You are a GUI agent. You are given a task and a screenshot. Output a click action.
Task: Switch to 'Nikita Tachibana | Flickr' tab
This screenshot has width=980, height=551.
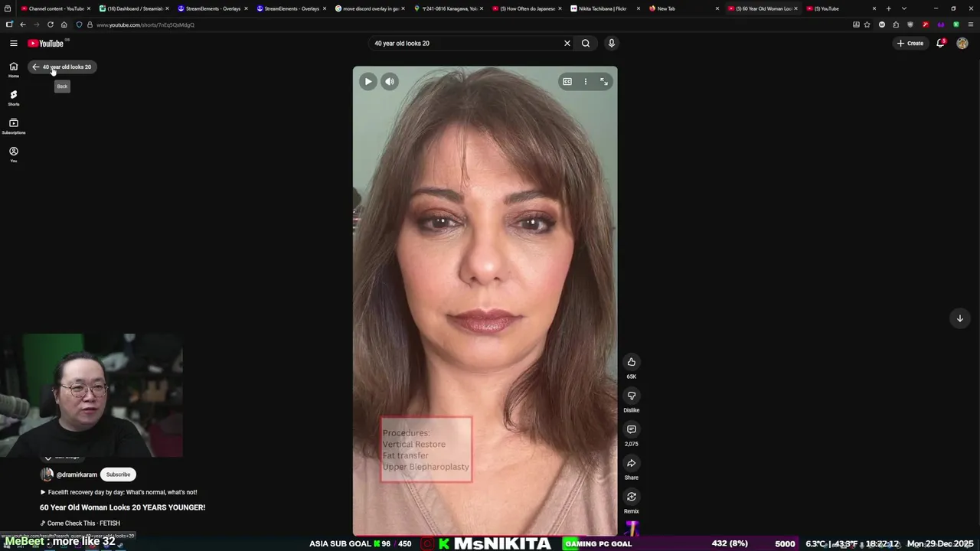click(606, 8)
